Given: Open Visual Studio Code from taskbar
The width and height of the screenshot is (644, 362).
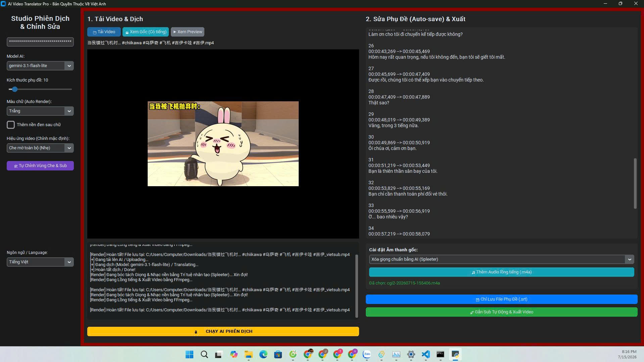Looking at the screenshot, I should [426, 355].
